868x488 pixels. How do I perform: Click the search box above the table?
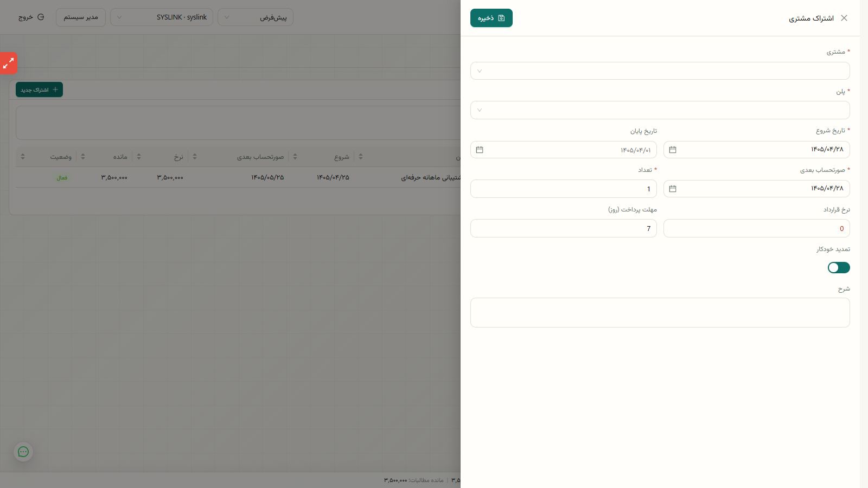[x=238, y=123]
